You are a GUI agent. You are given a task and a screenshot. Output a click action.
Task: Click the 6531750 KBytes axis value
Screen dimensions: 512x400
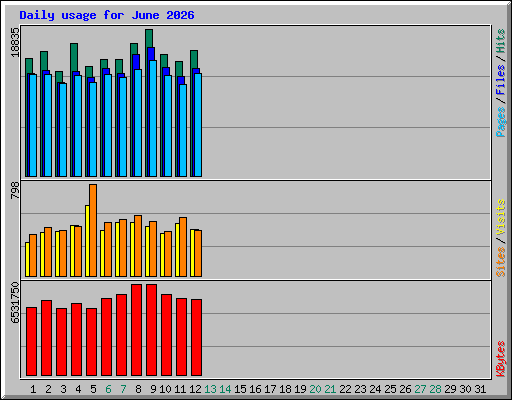point(15,303)
